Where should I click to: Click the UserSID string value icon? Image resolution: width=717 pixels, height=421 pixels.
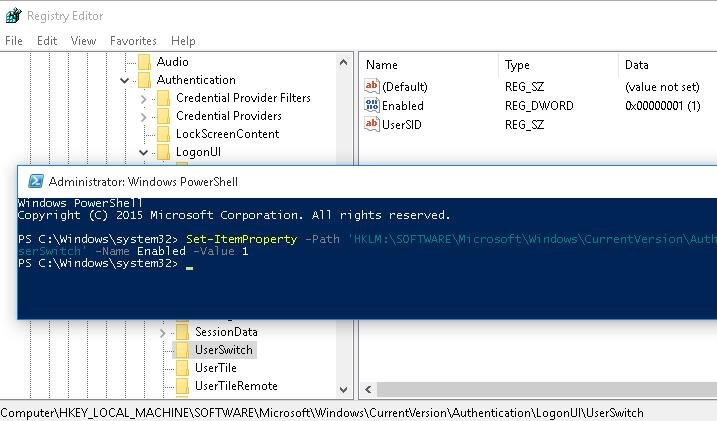click(x=372, y=124)
